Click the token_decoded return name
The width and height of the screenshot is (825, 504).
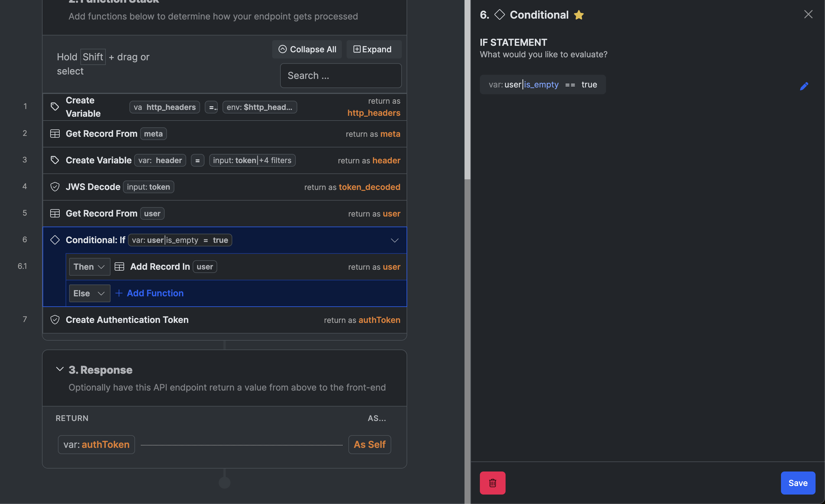click(369, 187)
